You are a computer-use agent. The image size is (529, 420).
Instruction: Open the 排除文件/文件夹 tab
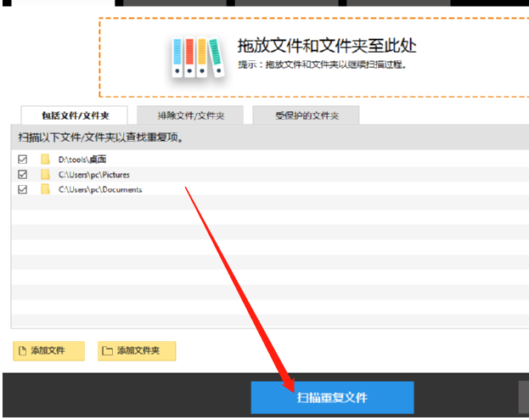(x=189, y=115)
